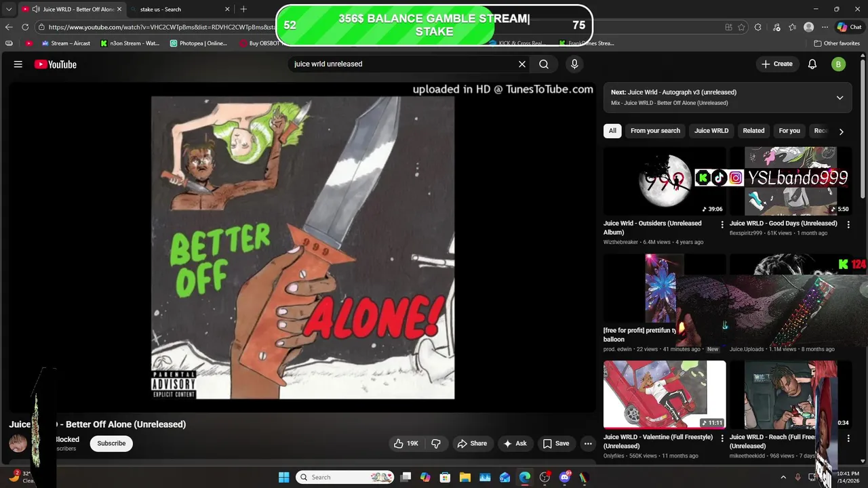Start voice search with microphone icon
Viewport: 868px width, 488px height.
574,64
